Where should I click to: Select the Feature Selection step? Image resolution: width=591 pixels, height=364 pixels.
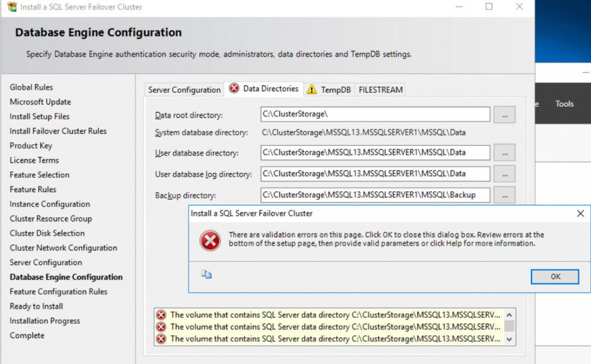point(40,175)
